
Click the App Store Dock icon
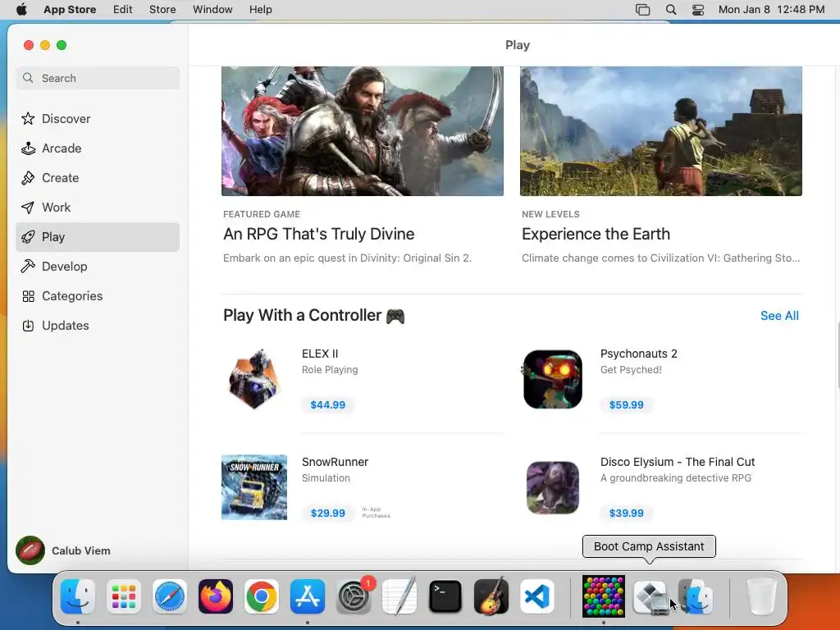308,596
